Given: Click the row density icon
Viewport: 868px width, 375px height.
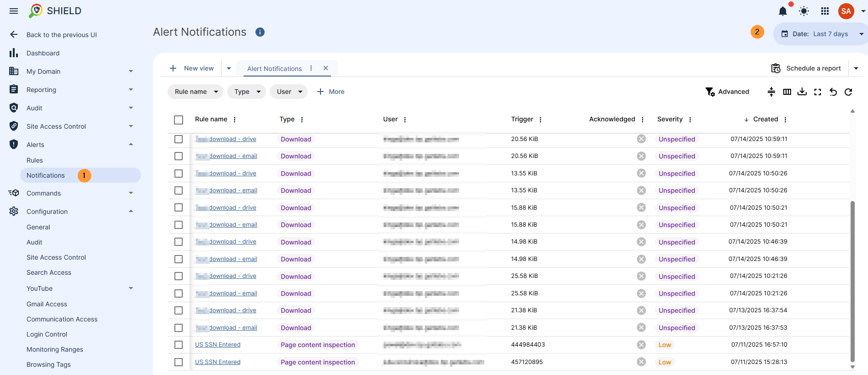Looking at the screenshot, I should pos(771,92).
